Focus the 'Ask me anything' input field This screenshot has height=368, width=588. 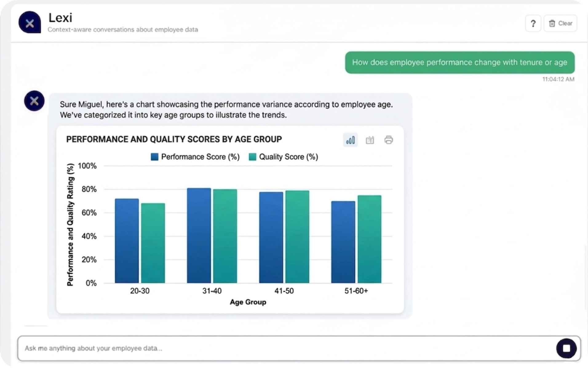coord(277,348)
